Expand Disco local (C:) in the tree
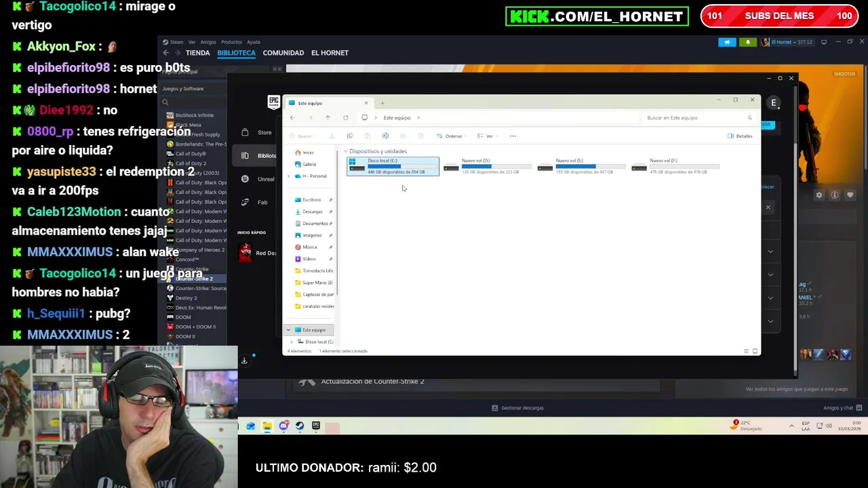868x488 pixels. coord(292,342)
